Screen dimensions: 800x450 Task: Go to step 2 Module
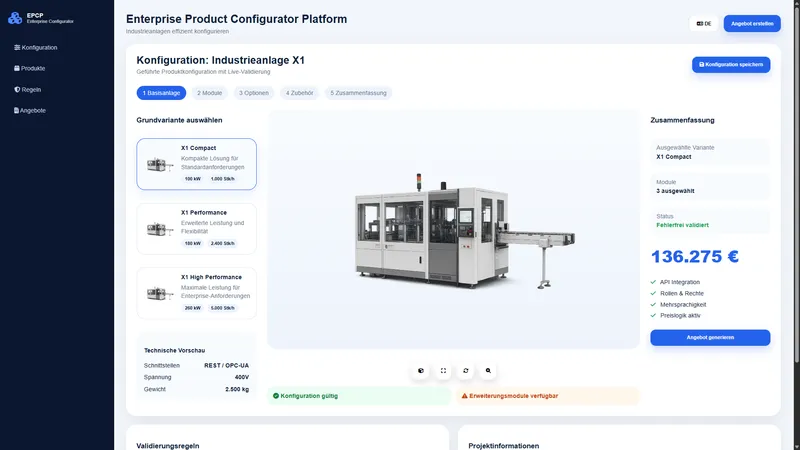(210, 93)
